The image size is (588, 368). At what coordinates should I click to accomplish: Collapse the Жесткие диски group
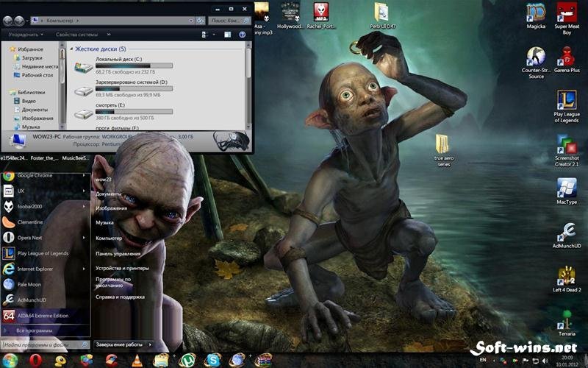(71, 49)
